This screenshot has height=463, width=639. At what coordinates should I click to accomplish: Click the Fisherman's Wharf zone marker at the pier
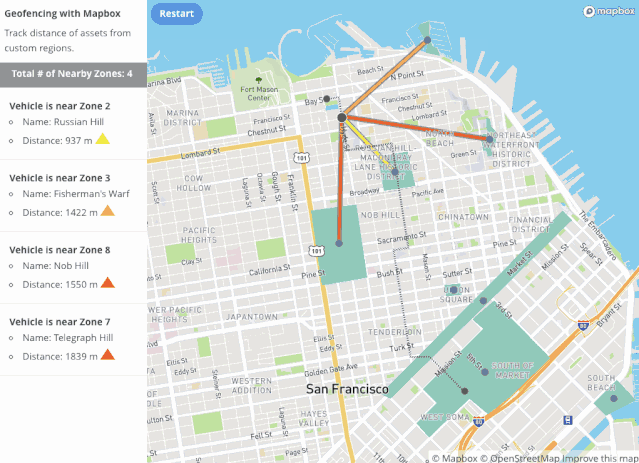(x=427, y=40)
